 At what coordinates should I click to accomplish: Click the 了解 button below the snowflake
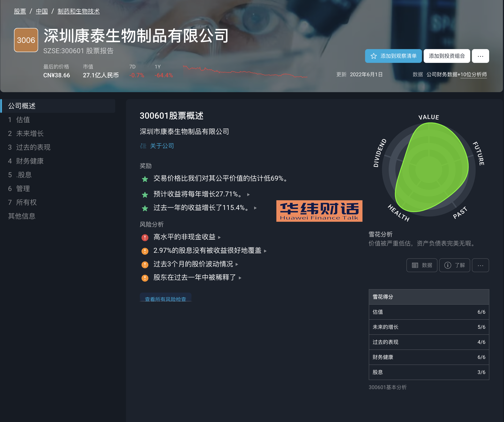click(x=454, y=265)
